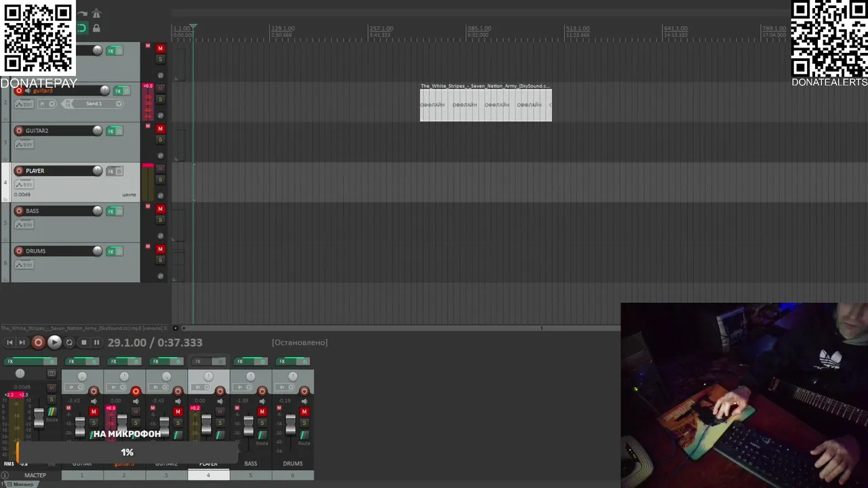Image resolution: width=868 pixels, height=488 pixels.
Task: Click the guitar3 track name
Action: click(43, 91)
